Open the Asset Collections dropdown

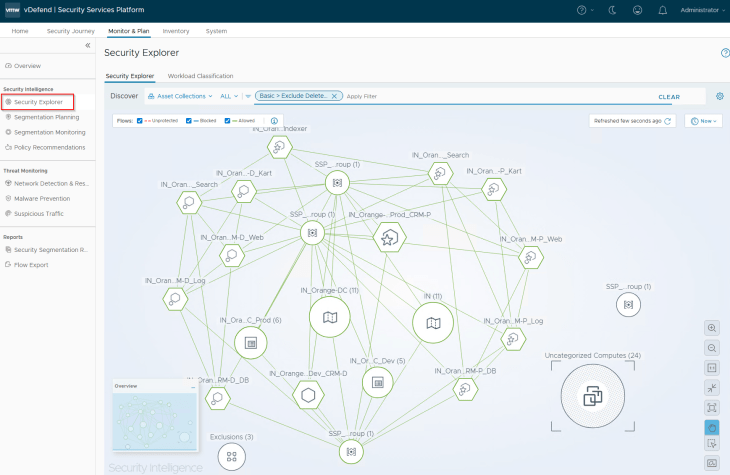pos(180,96)
